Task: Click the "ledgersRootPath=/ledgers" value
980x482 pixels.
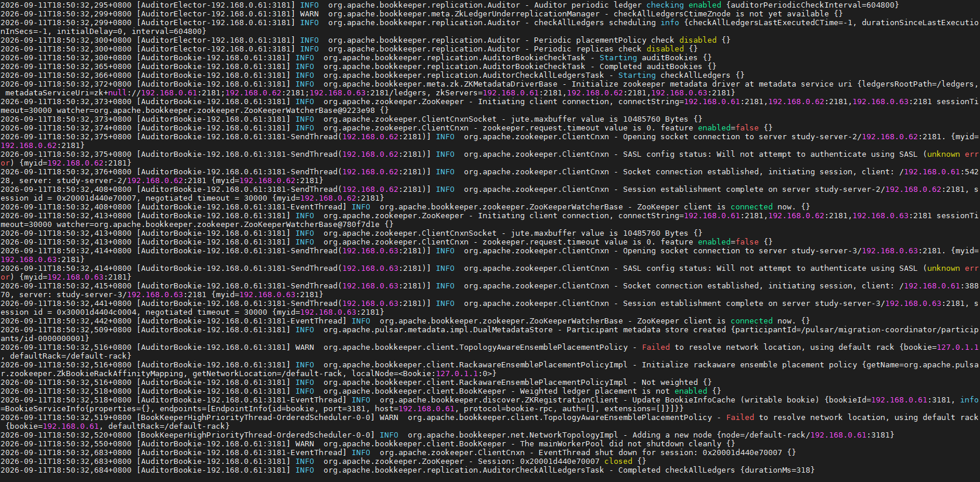Action: tap(918, 84)
